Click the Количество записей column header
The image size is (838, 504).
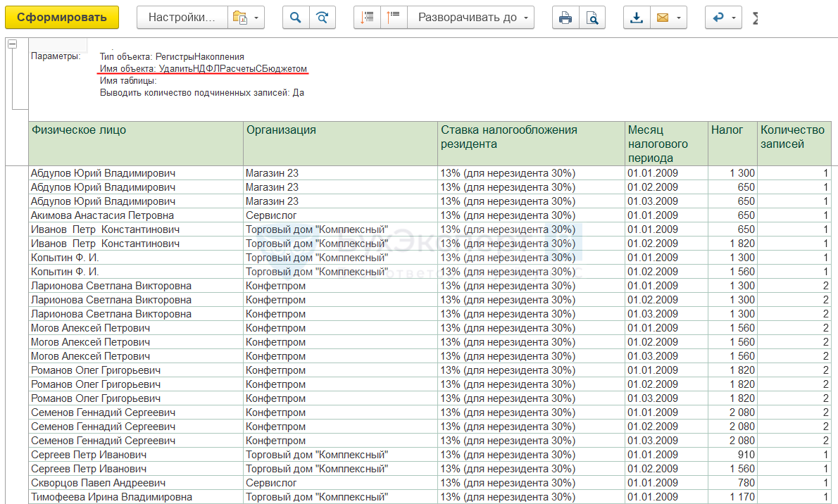point(792,137)
